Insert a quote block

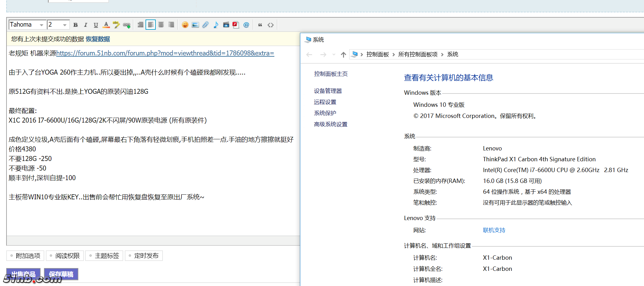tap(260, 25)
